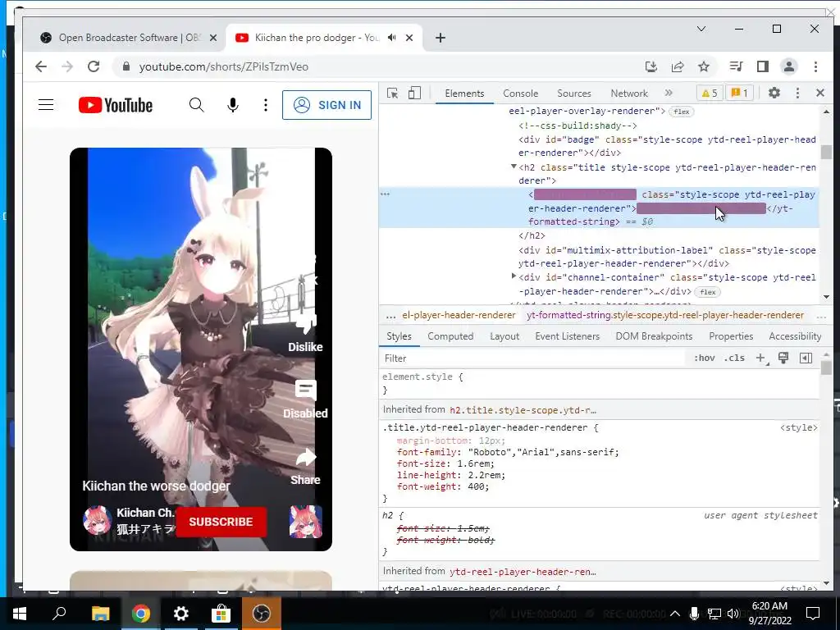Open the 1 issue badge

click(739, 94)
